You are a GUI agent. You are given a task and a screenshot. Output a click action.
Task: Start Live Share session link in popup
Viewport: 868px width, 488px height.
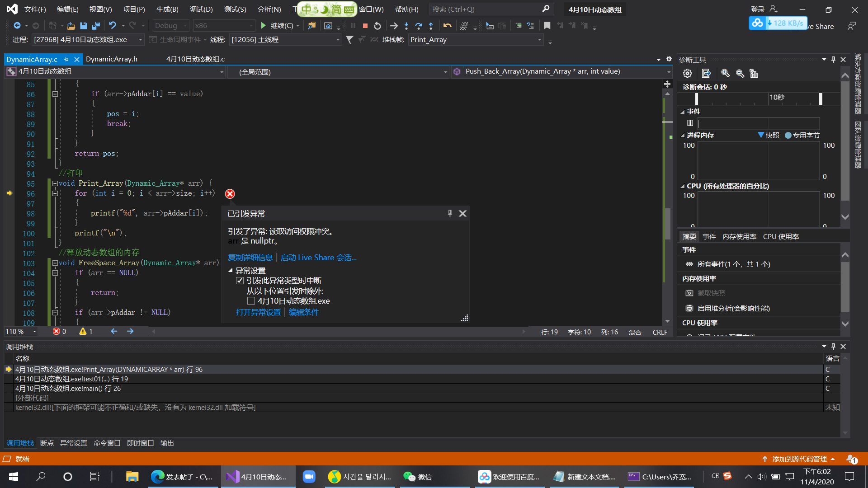(318, 258)
